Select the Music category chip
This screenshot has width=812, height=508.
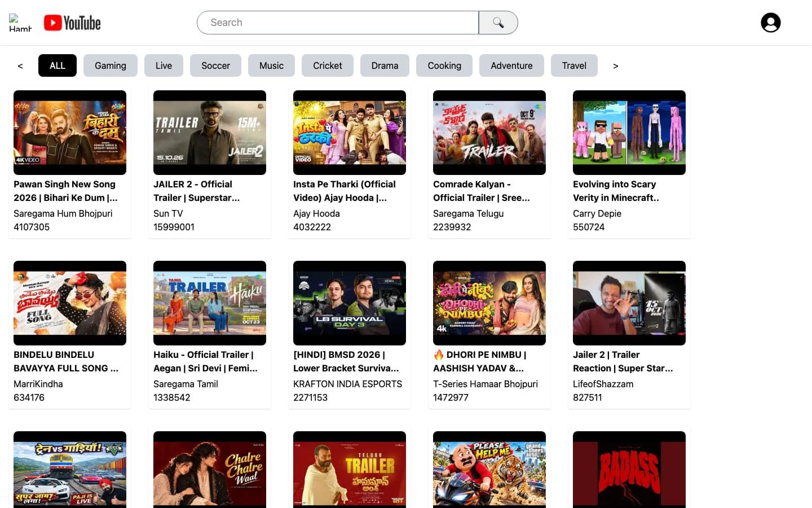coord(271,65)
